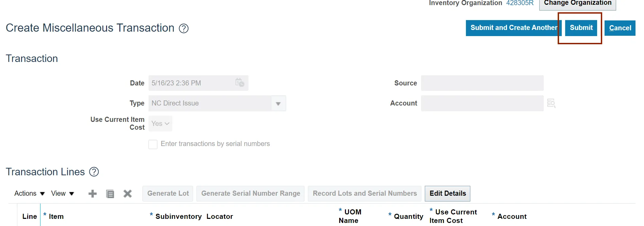Open the Use Current Item Cost dropdown
The height and width of the screenshot is (226, 644).
160,124
